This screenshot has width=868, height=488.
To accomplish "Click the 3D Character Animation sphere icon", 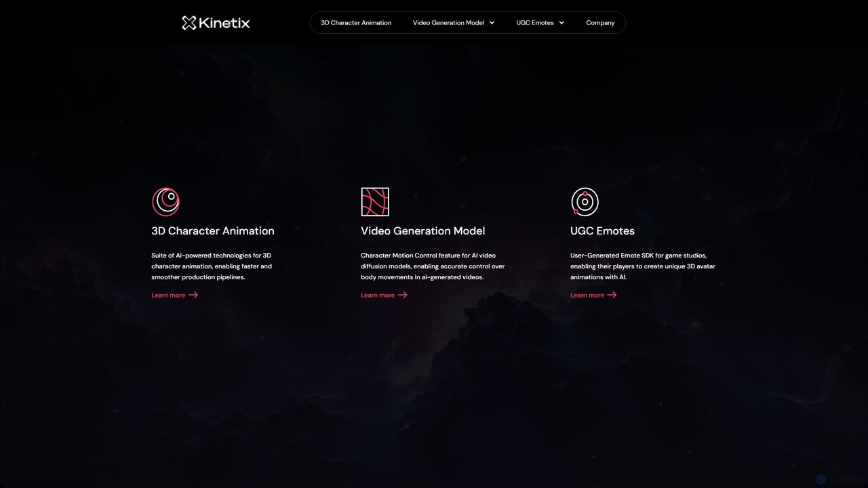I will [x=165, y=201].
